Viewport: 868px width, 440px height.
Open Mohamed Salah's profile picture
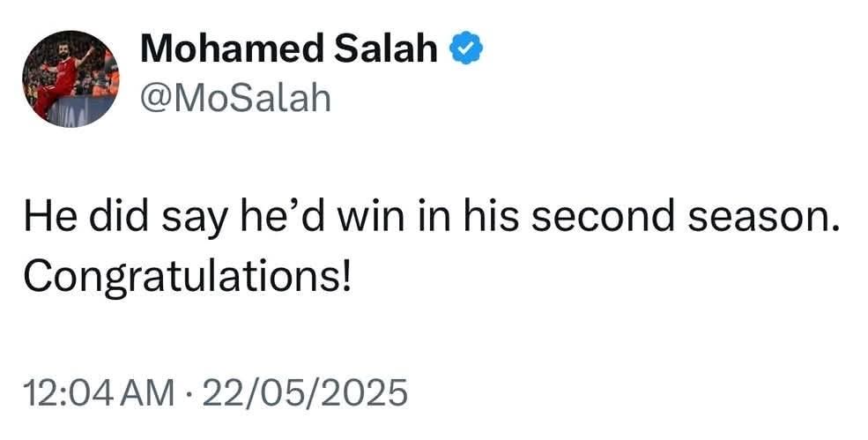[70, 78]
